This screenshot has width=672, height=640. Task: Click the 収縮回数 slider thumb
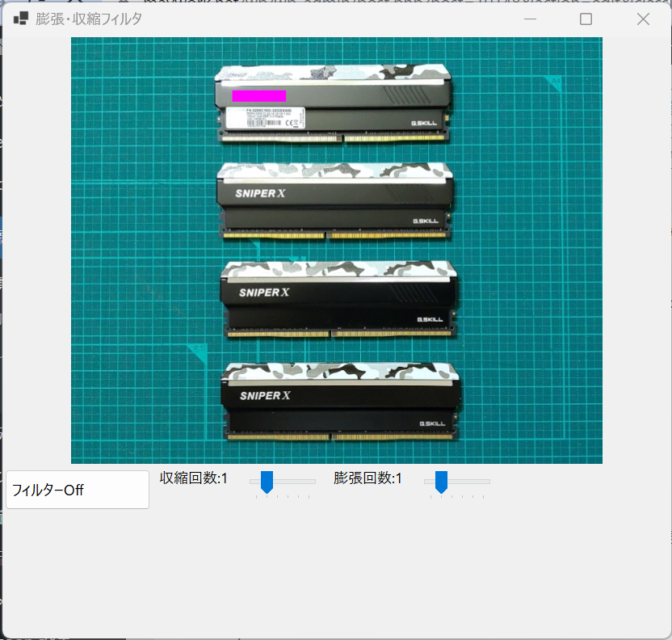pyautogui.click(x=267, y=482)
